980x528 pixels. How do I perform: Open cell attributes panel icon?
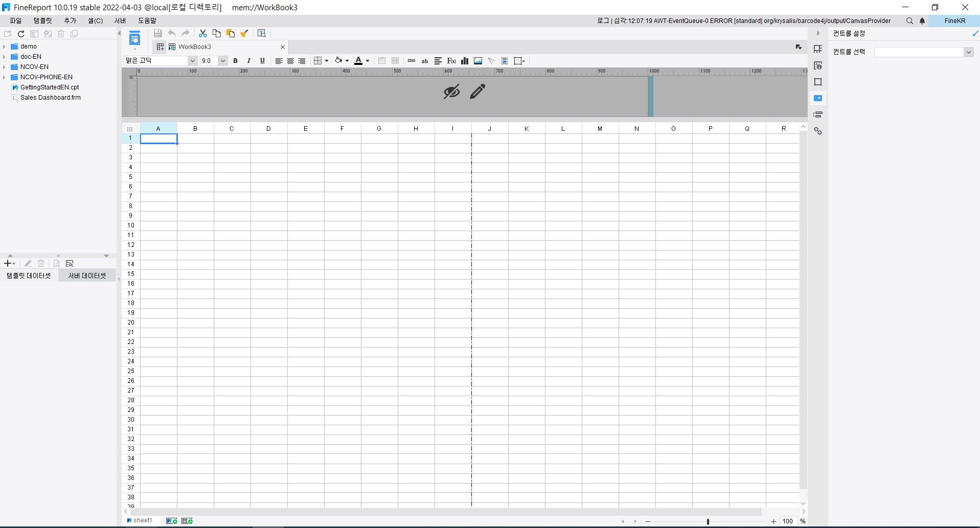click(818, 65)
